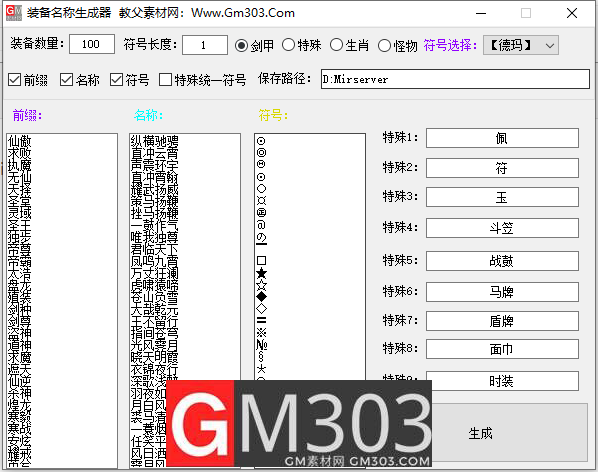The width and height of the screenshot is (598, 472).
Task: Click the field containing 时装
Action: [x=502, y=381]
